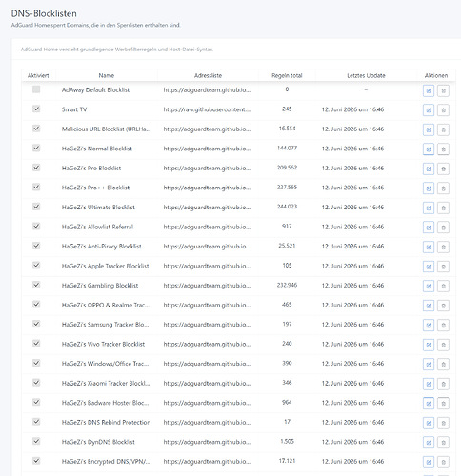
Task: Edit the AdAway Default Blocklist entry
Action: [x=429, y=90]
